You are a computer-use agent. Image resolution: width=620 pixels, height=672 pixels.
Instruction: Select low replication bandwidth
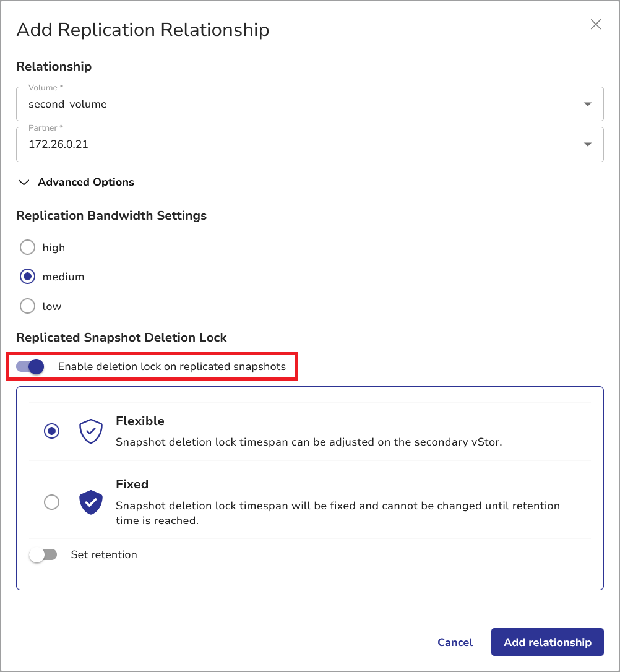(28, 306)
